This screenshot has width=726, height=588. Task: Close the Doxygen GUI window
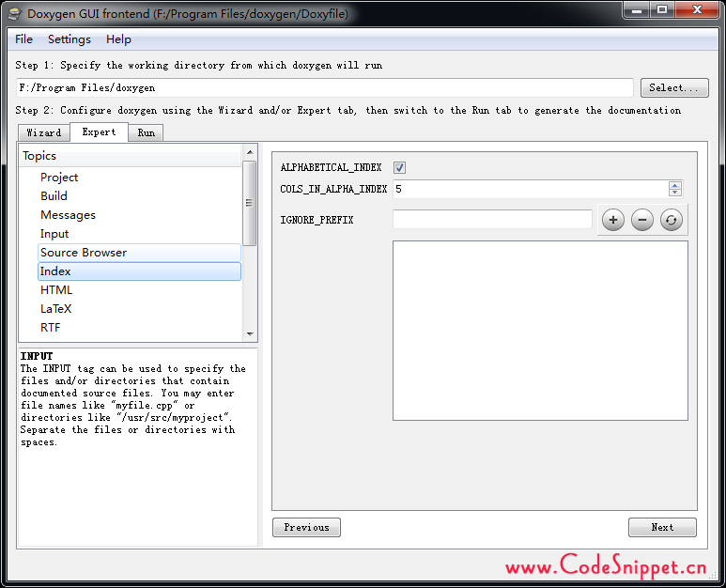(x=697, y=10)
